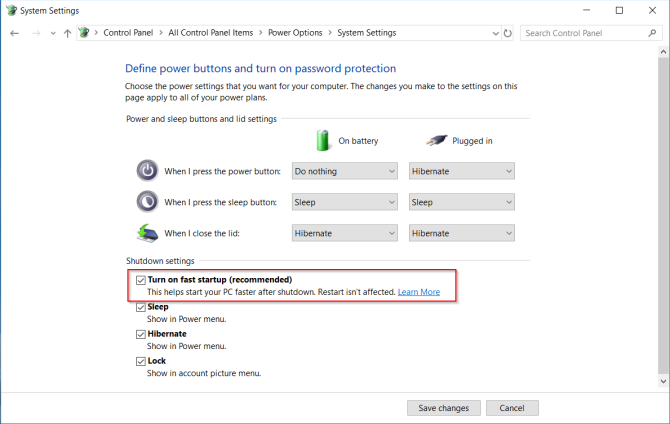Click the sleep button moon icon
670x424 pixels.
click(147, 202)
